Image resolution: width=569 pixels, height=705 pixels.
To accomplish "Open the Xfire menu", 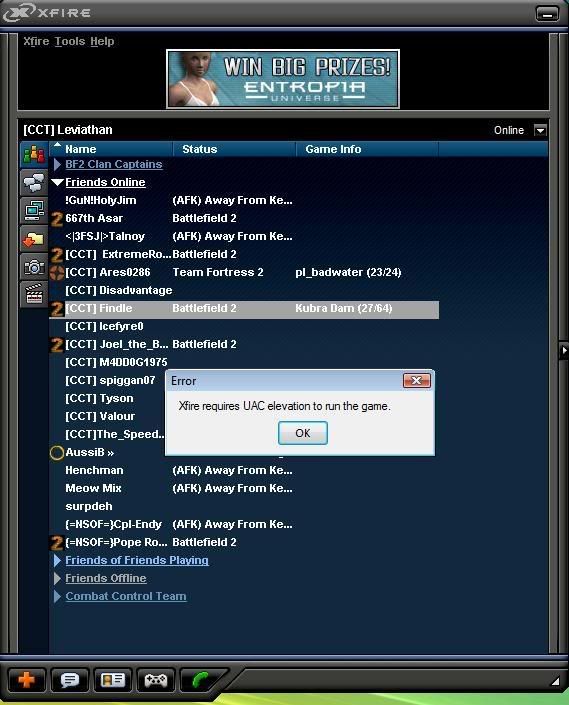I will pyautogui.click(x=36, y=41).
